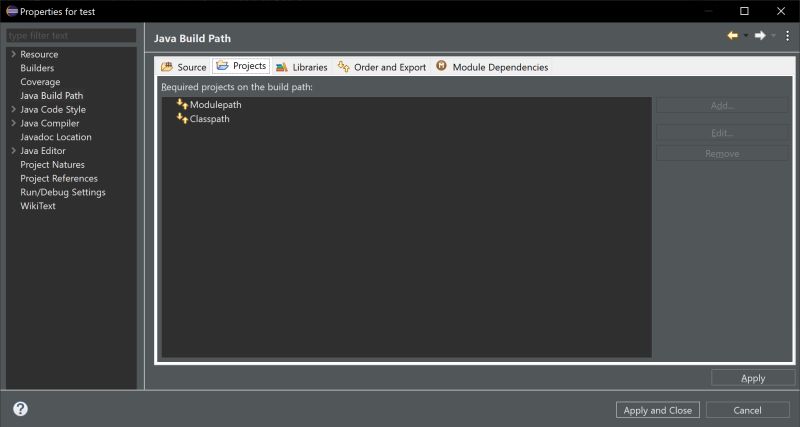Switch to the Module Dependencies tab
Image resolution: width=800 pixels, height=427 pixels.
(492, 67)
